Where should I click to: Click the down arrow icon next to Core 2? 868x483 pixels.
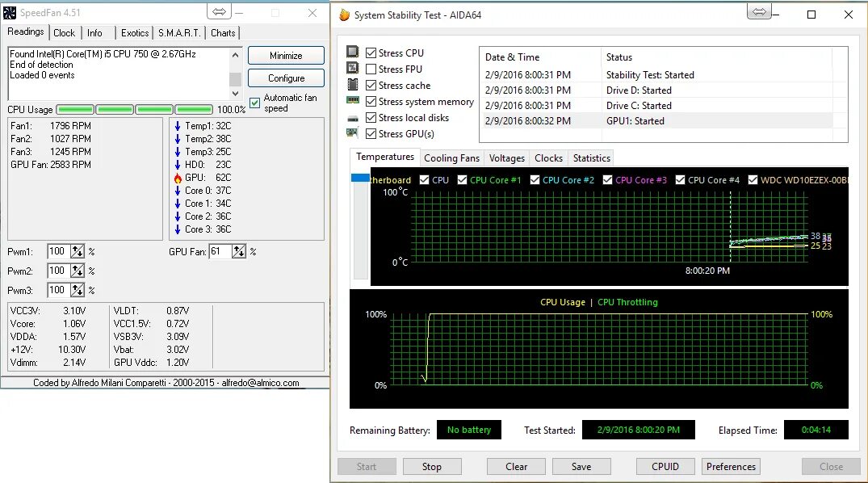[178, 216]
